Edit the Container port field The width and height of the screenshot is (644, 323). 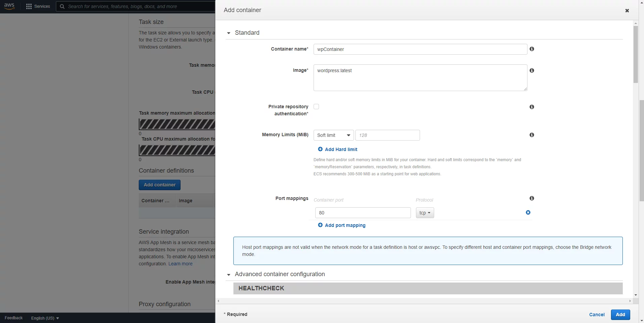tap(363, 213)
